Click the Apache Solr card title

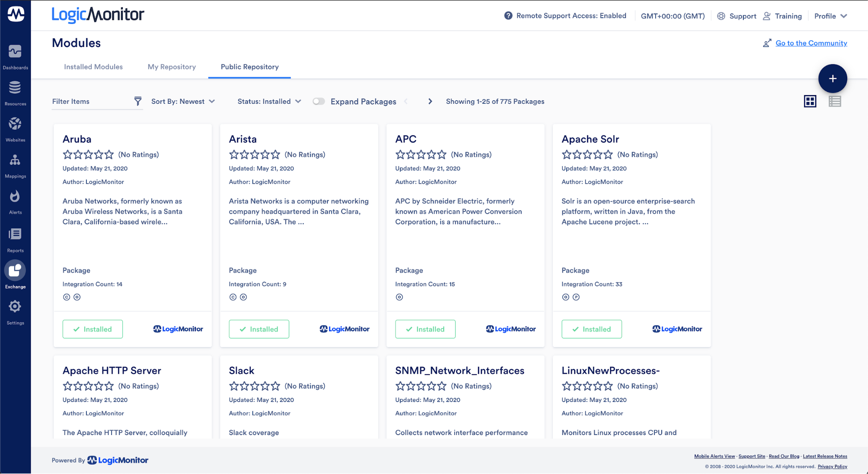click(590, 139)
